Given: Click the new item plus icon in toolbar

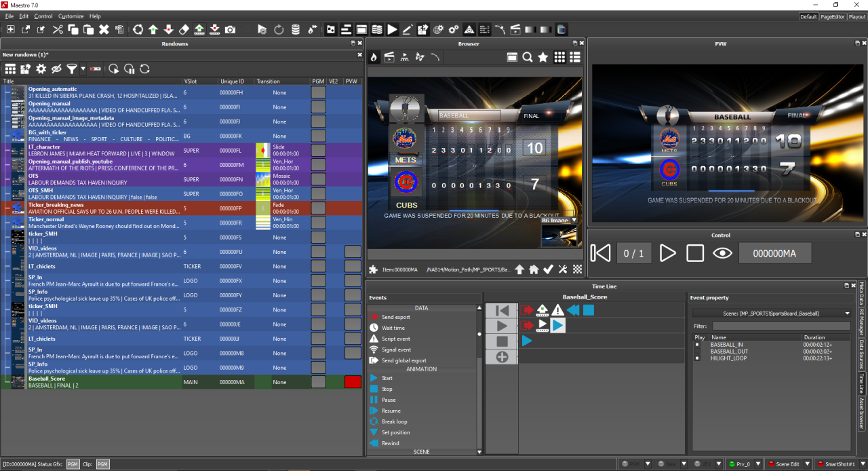Looking at the screenshot, I should (11, 29).
